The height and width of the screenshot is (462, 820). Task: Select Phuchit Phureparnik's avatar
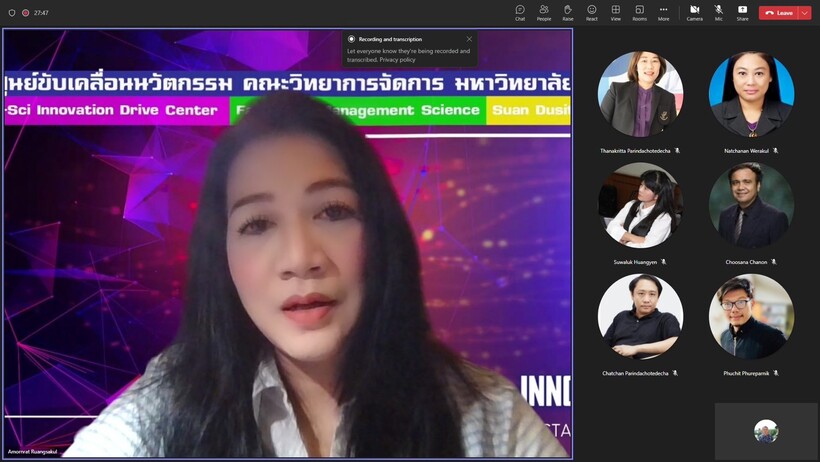tap(751, 317)
